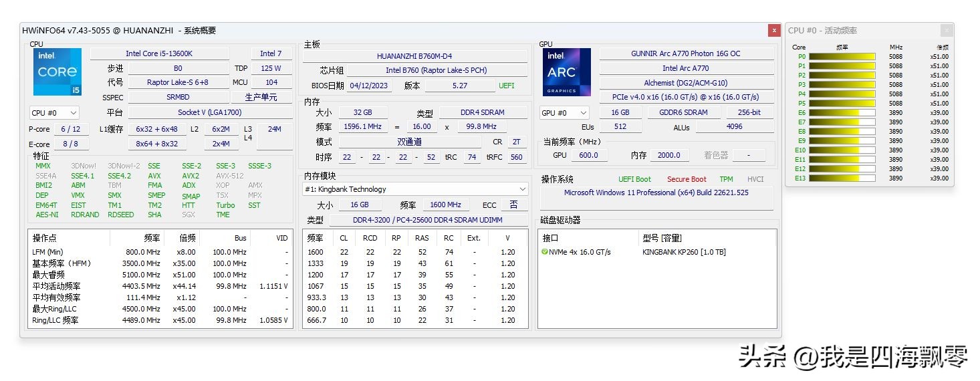Screen dimensions: 980x381
Task: Click the Intel Core i5 logo image
Action: (x=57, y=72)
